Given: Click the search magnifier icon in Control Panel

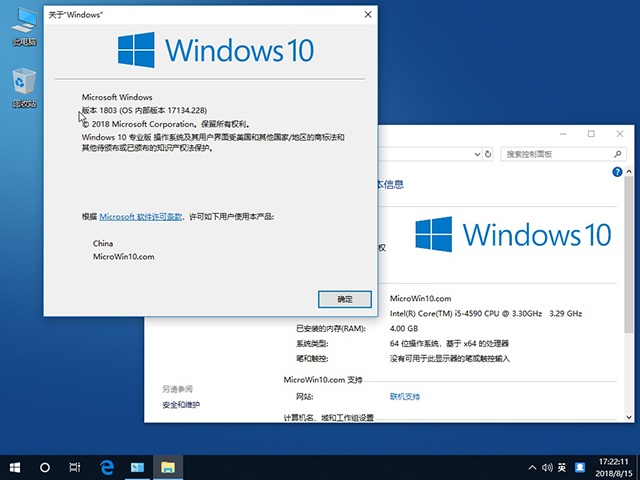Looking at the screenshot, I should pos(618,154).
